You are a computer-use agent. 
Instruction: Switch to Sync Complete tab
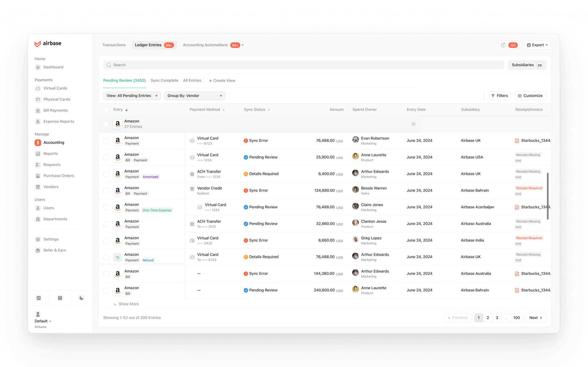pyautogui.click(x=164, y=81)
